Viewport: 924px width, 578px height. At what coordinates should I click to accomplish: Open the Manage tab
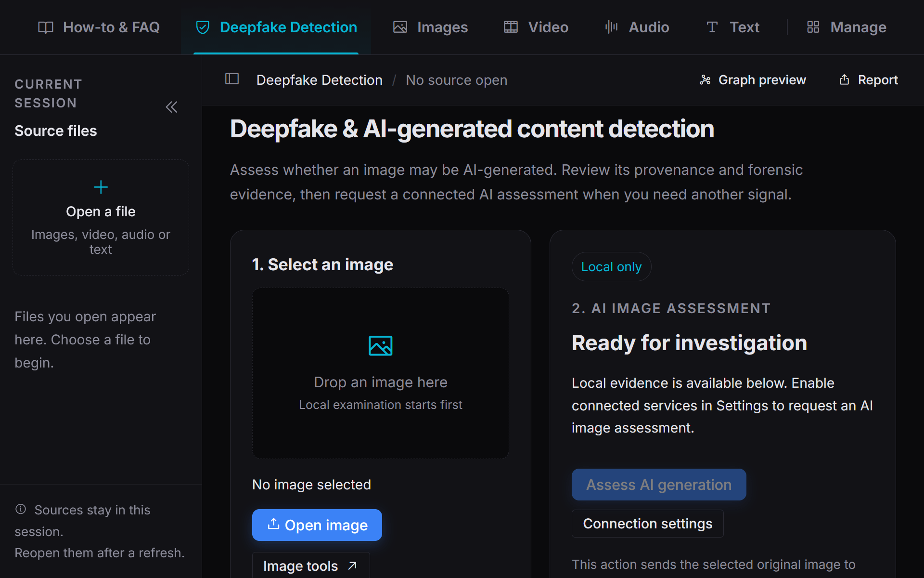(x=847, y=27)
